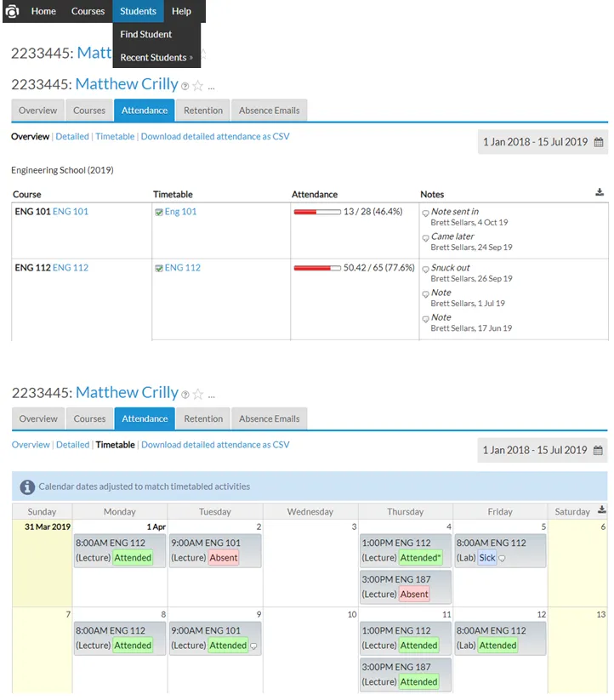Open the comment icon next to the Sick status

502,559
